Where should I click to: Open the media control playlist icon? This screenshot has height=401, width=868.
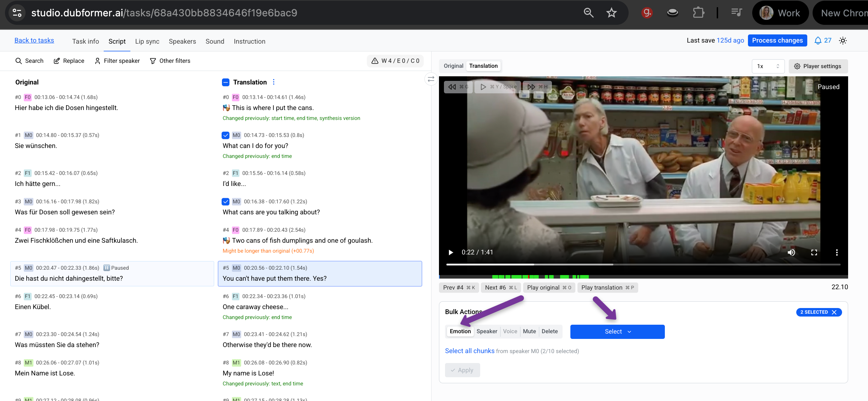[737, 13]
